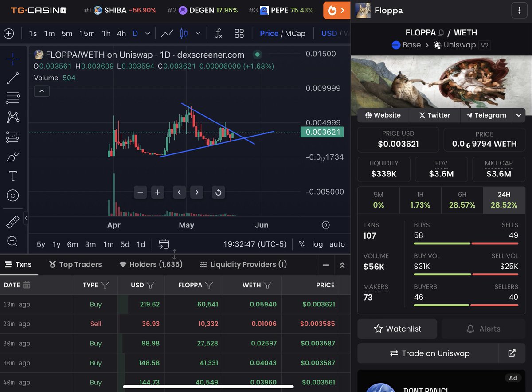Open the indicators fx menu

218,33
